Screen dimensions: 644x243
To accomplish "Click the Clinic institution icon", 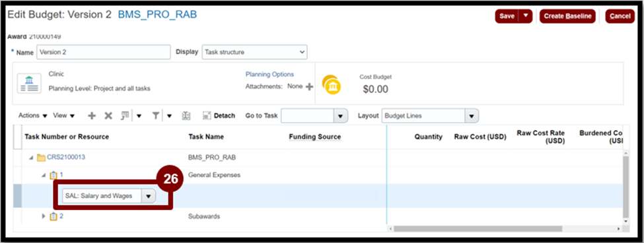I will point(29,83).
